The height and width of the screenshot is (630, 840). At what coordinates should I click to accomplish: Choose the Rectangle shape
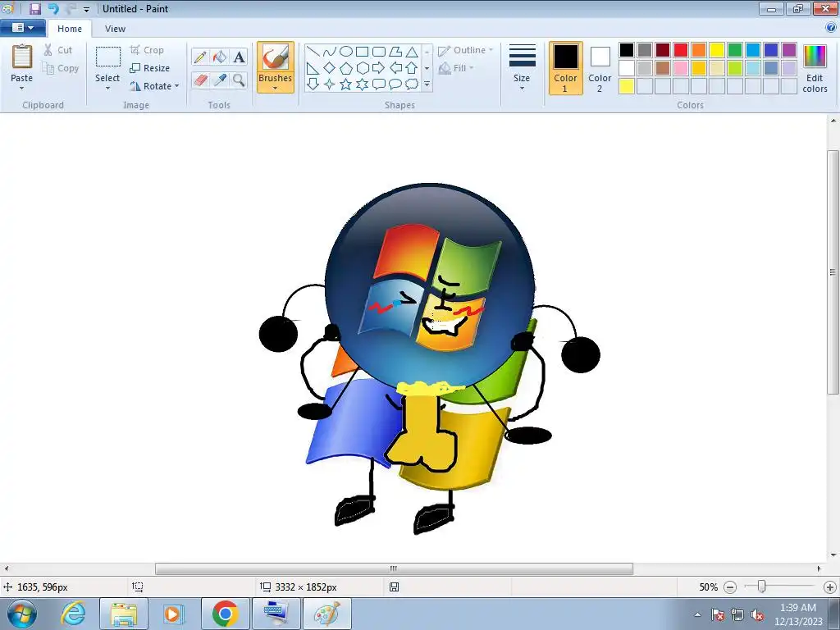(x=362, y=52)
